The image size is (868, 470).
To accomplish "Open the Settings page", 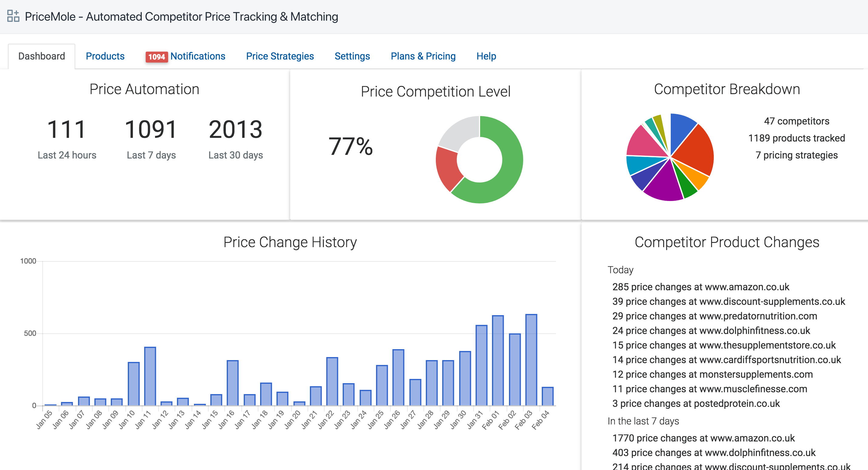I will [x=352, y=56].
